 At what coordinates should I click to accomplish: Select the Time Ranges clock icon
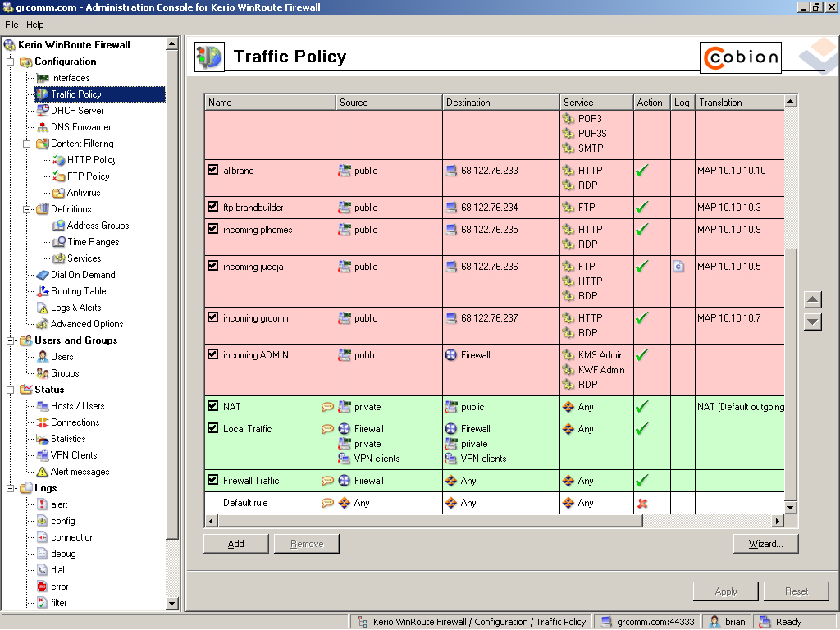tap(59, 242)
